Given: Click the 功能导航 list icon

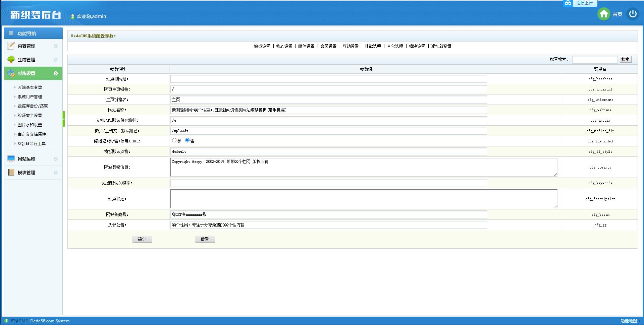Looking at the screenshot, I should [x=11, y=34].
